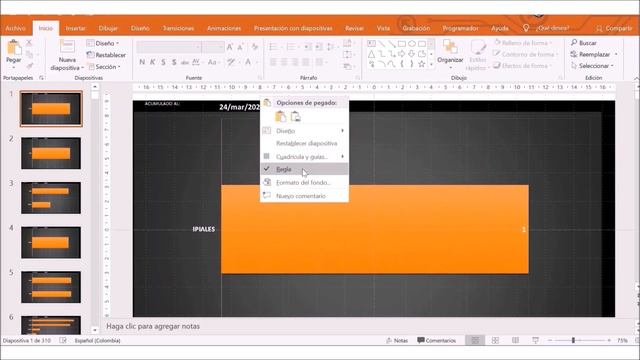Choose Formato del fondo in context menu

pos(304,182)
